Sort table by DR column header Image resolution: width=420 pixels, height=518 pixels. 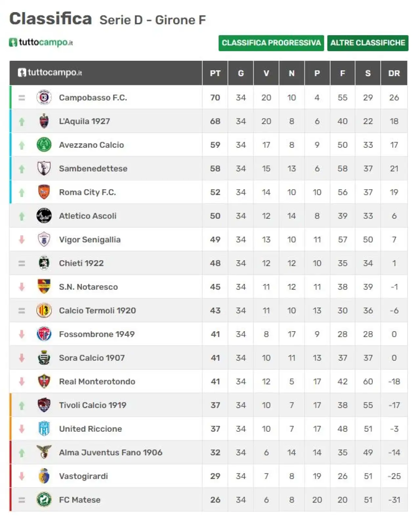coord(394,73)
